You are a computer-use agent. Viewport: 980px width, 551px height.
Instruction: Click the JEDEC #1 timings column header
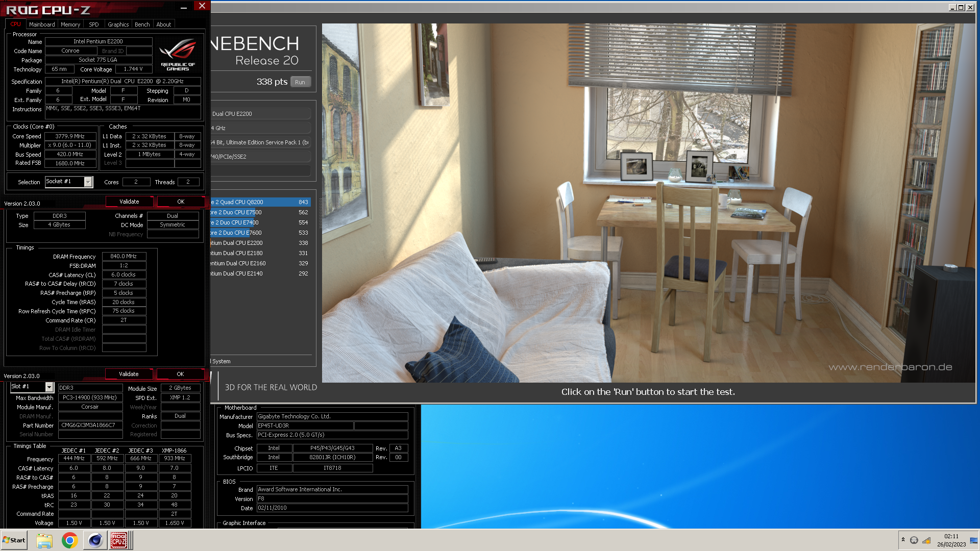(x=73, y=450)
